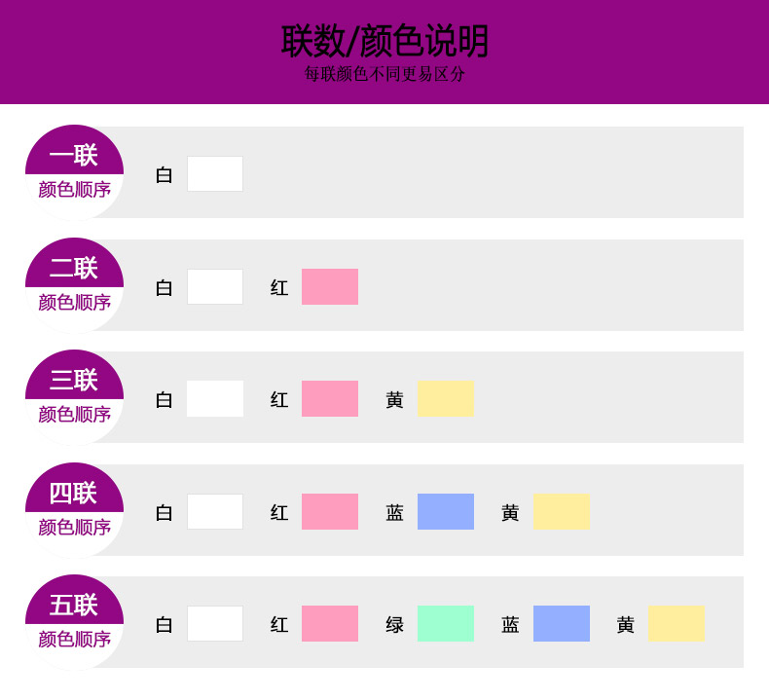Select the yellow swatch in 五联 row
769x700 pixels.
click(677, 624)
